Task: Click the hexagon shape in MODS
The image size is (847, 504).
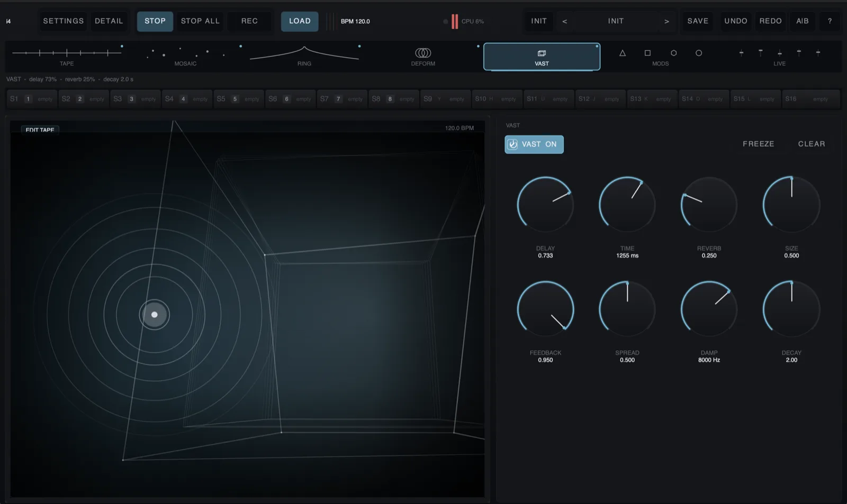Action: [673, 53]
